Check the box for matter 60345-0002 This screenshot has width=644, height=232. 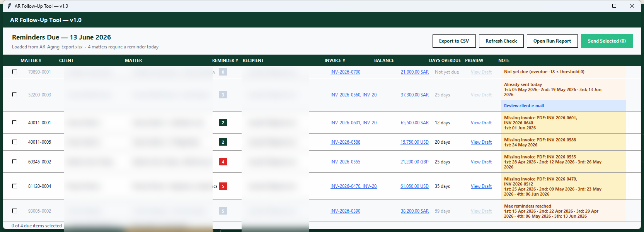(x=14, y=162)
